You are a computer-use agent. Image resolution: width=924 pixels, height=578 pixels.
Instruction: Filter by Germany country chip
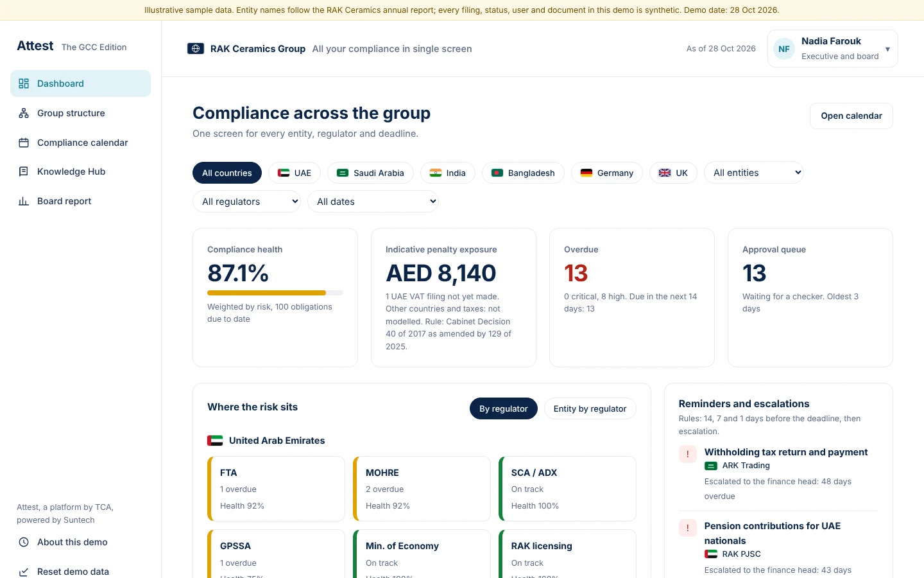[x=607, y=173]
